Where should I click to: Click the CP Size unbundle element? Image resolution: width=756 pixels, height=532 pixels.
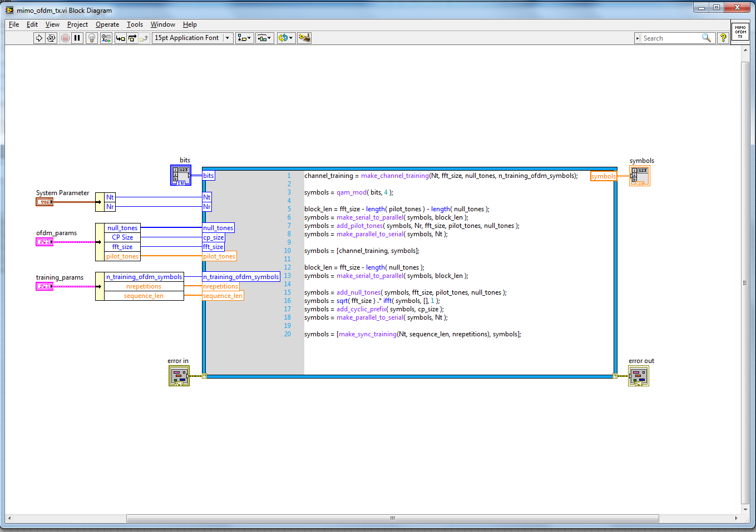click(122, 237)
